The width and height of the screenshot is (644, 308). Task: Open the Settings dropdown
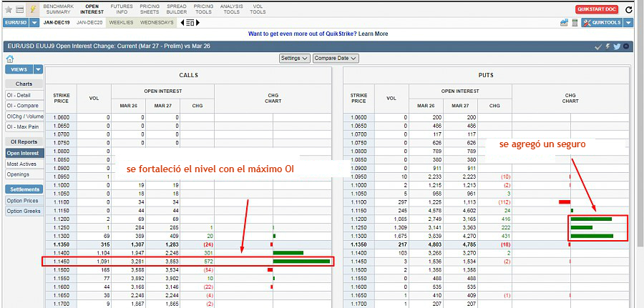pyautogui.click(x=294, y=58)
